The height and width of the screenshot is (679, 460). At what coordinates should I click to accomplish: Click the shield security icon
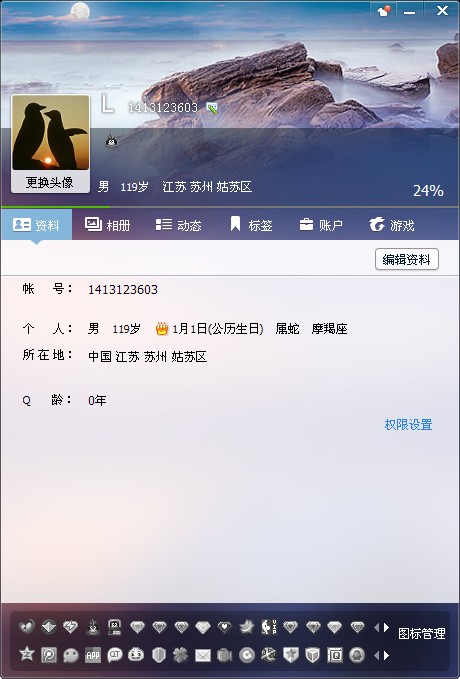coord(159,655)
